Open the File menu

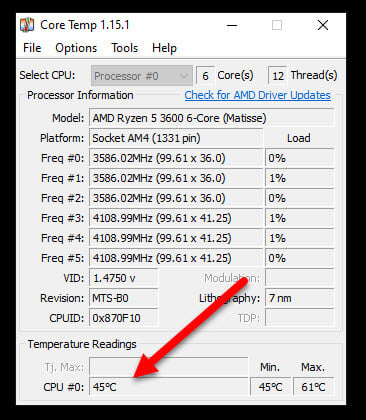tap(32, 48)
